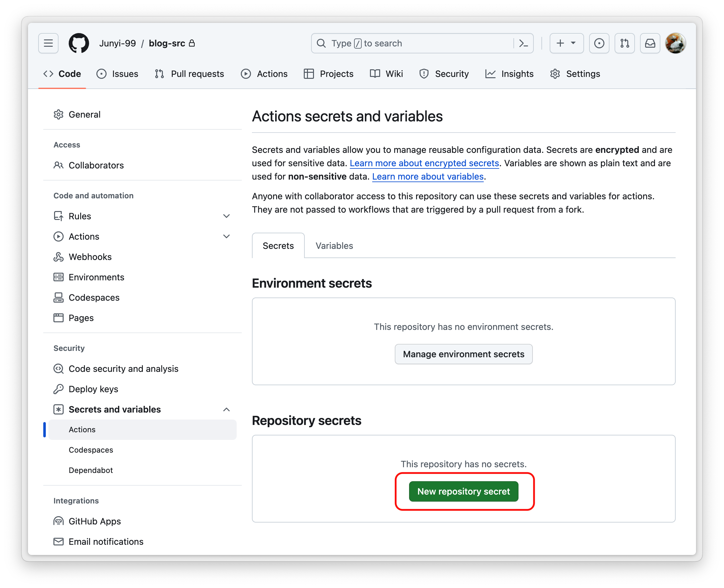Click the Secrets and variables asterisk icon
This screenshot has width=724, height=588.
coord(58,409)
